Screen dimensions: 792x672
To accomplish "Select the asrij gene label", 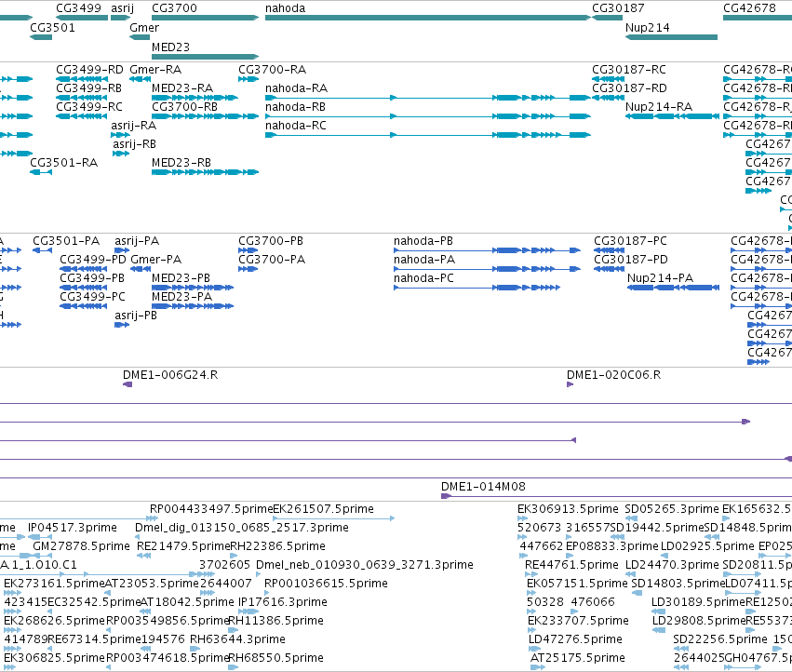I will 122,8.
